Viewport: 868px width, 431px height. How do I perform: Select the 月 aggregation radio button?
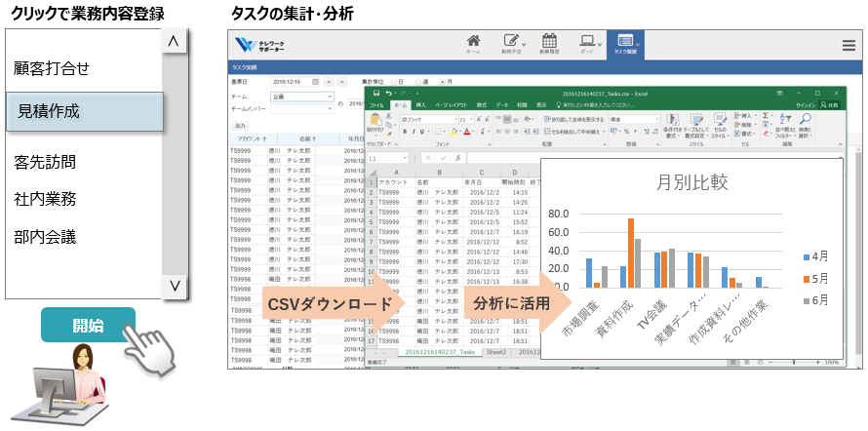443,82
